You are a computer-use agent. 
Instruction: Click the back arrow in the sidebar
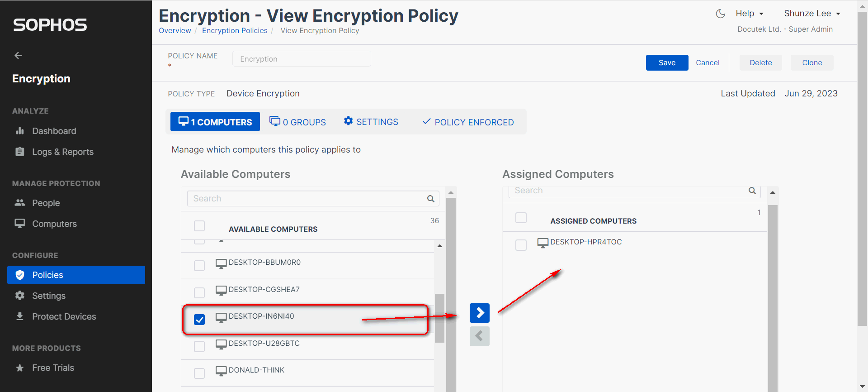[x=18, y=55]
